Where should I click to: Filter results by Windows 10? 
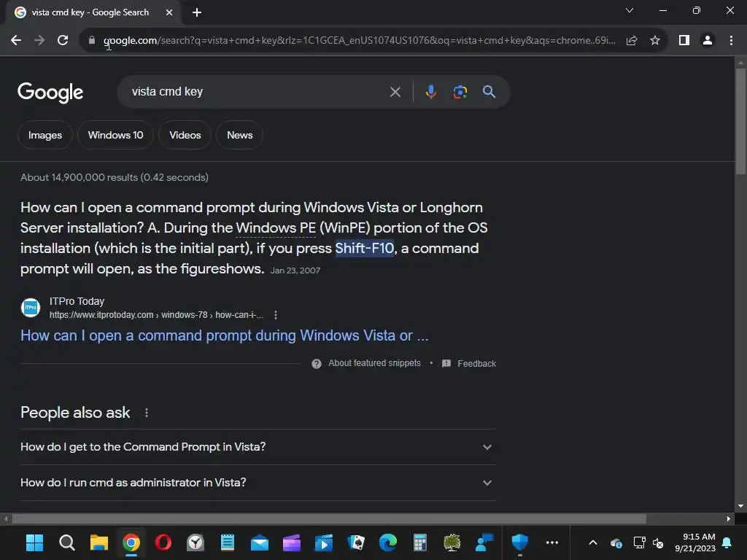click(x=116, y=135)
